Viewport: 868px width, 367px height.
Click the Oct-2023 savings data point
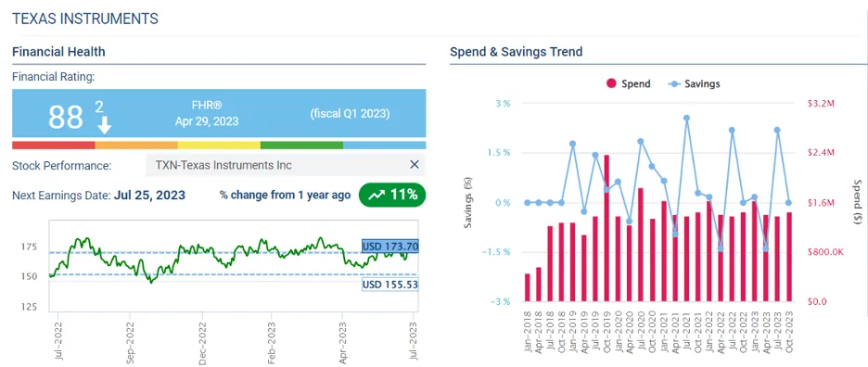[x=788, y=203]
